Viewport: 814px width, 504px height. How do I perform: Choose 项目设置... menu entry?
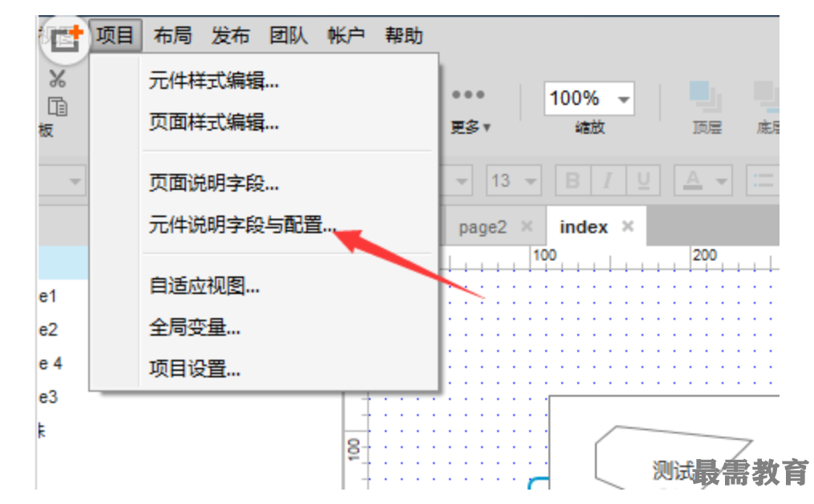point(265,369)
